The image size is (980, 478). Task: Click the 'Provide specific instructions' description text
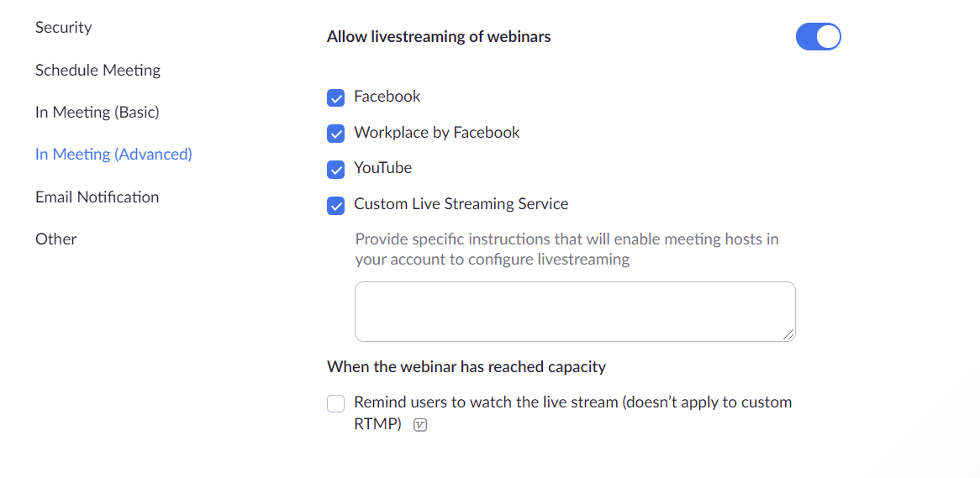pyautogui.click(x=566, y=250)
